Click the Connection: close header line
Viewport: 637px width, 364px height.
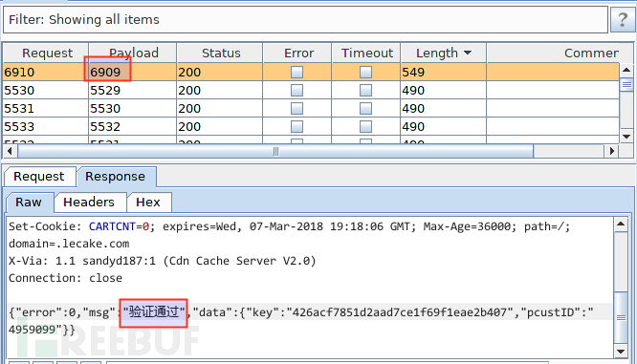point(65,278)
